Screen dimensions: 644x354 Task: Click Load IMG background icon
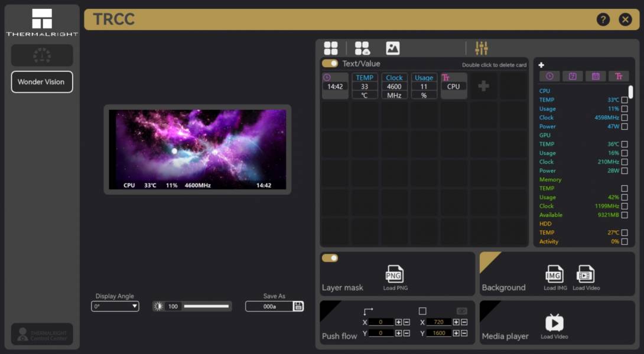point(554,274)
